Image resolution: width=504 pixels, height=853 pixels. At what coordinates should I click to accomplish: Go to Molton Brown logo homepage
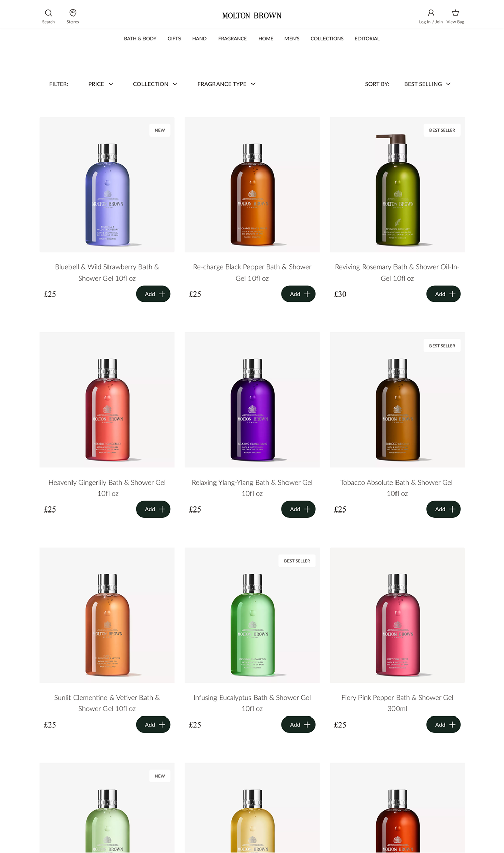coord(252,16)
